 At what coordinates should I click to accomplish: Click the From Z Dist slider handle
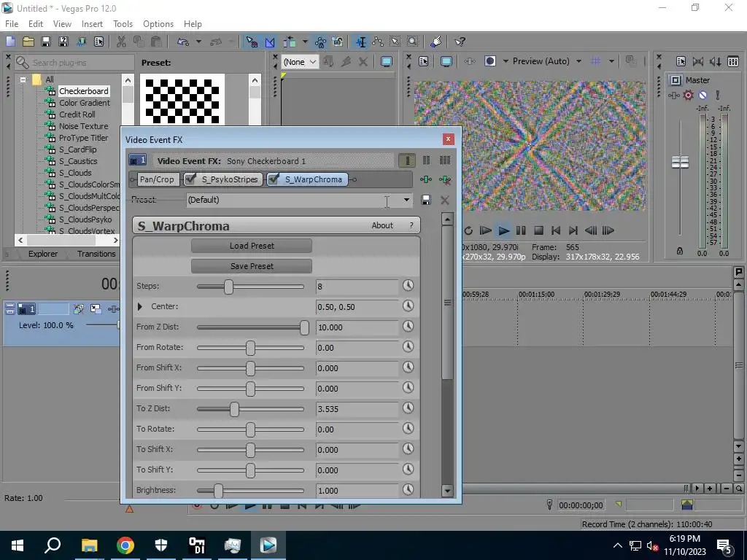[x=304, y=327]
